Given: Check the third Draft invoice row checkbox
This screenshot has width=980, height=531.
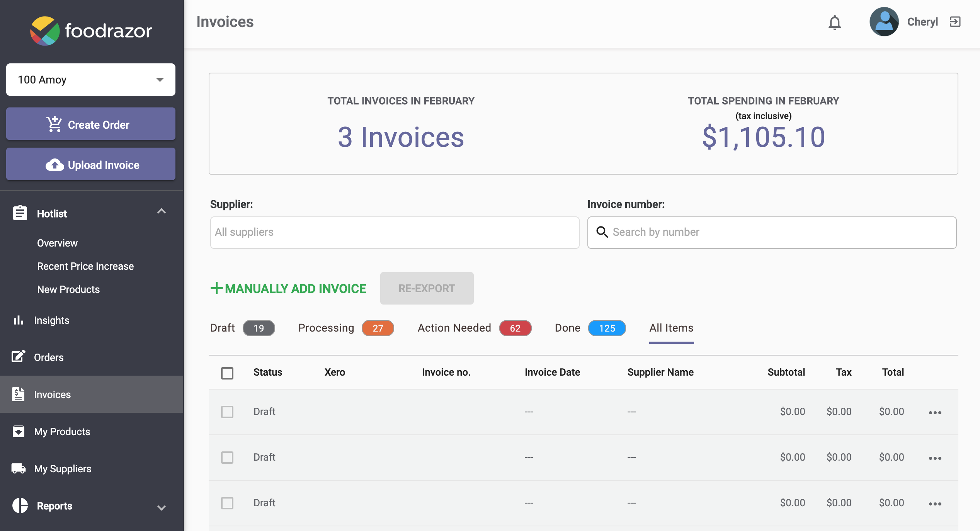Looking at the screenshot, I should 227,503.
